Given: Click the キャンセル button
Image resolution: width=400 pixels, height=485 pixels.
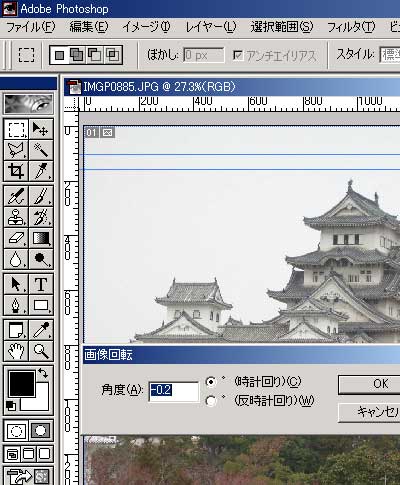Looking at the screenshot, I should (369, 413).
